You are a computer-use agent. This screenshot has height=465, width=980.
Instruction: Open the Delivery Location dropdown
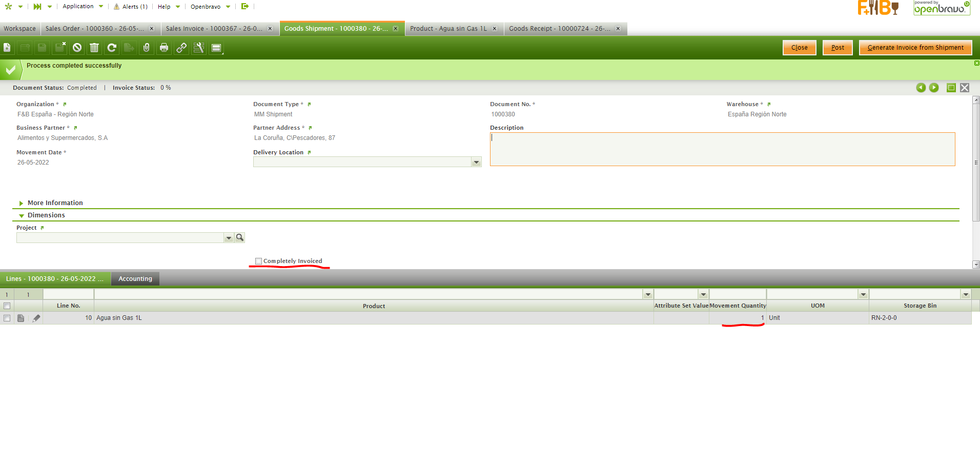click(476, 162)
